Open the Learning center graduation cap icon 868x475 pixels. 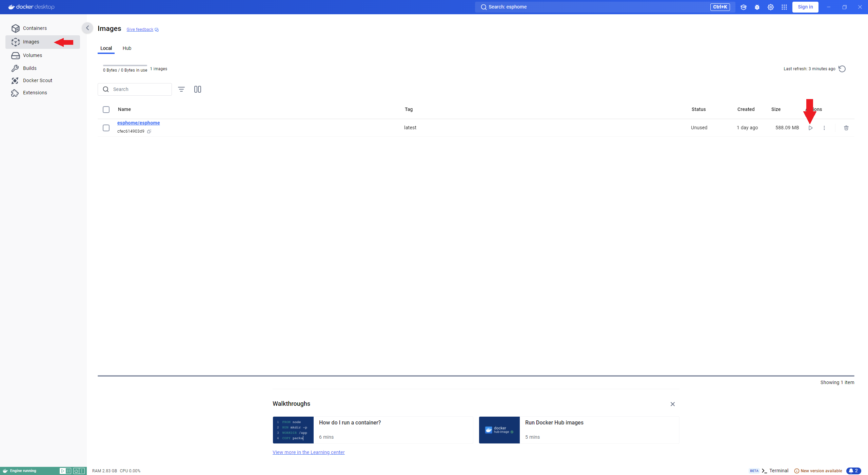click(x=744, y=7)
